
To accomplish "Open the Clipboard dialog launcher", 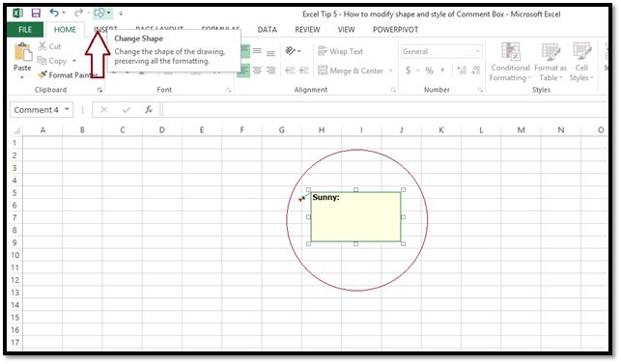I will coord(99,91).
